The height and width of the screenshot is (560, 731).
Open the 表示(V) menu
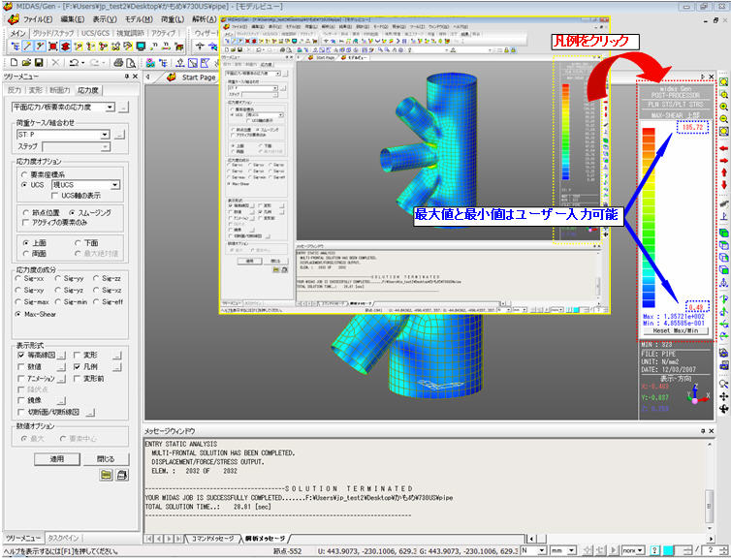(x=105, y=19)
